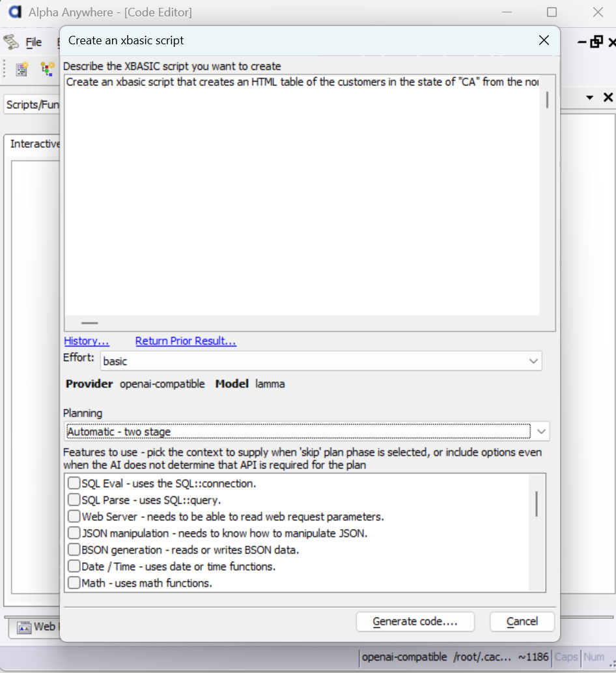Click inside the script description text box

(302, 195)
